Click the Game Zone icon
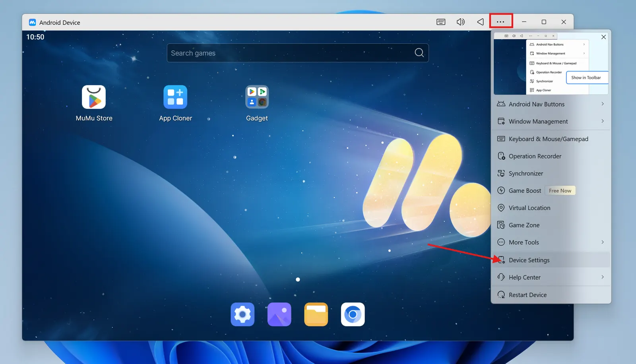 [x=501, y=225]
